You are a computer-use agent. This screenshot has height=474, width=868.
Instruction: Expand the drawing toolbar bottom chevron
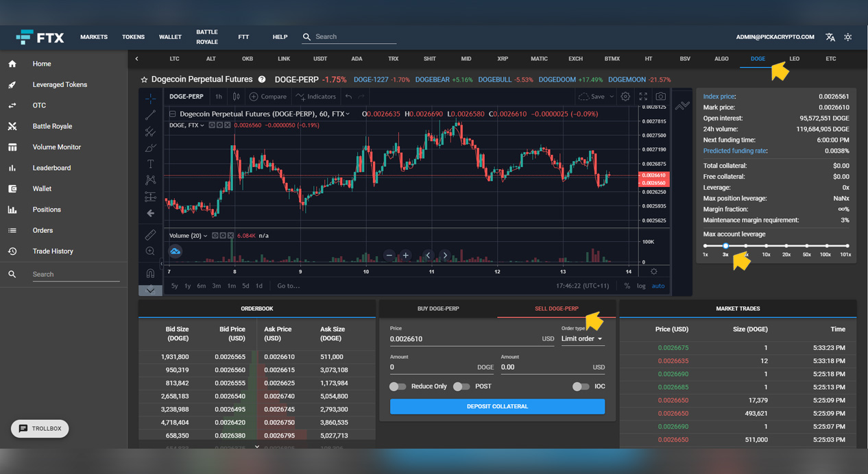150,290
